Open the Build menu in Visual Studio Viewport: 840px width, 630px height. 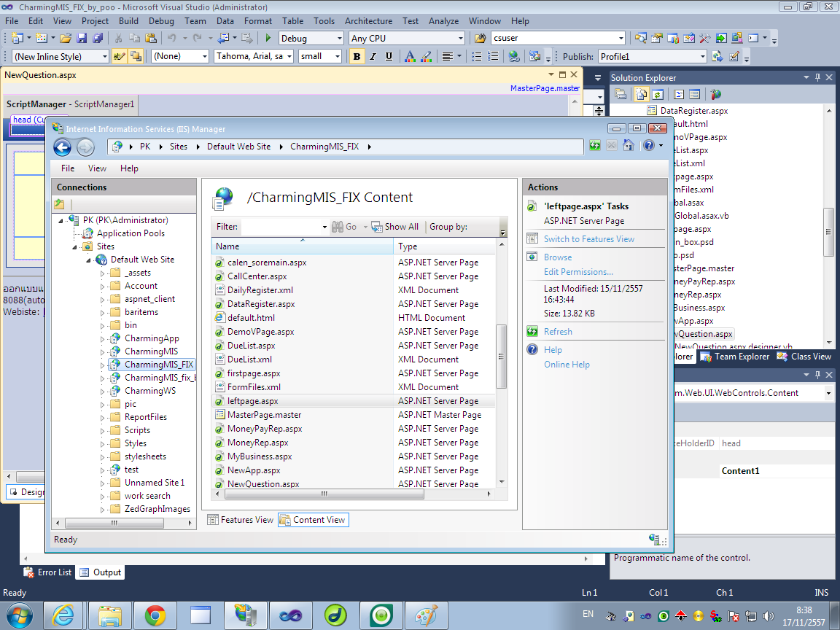128,21
